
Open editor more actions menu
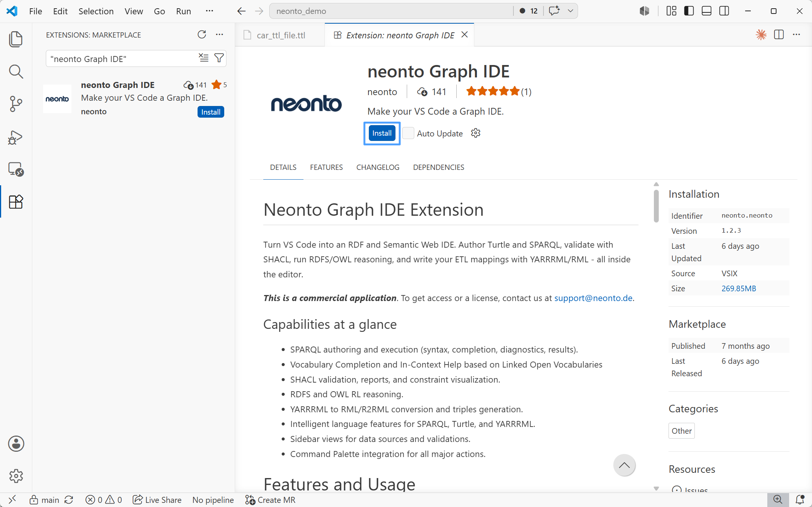[x=796, y=35]
